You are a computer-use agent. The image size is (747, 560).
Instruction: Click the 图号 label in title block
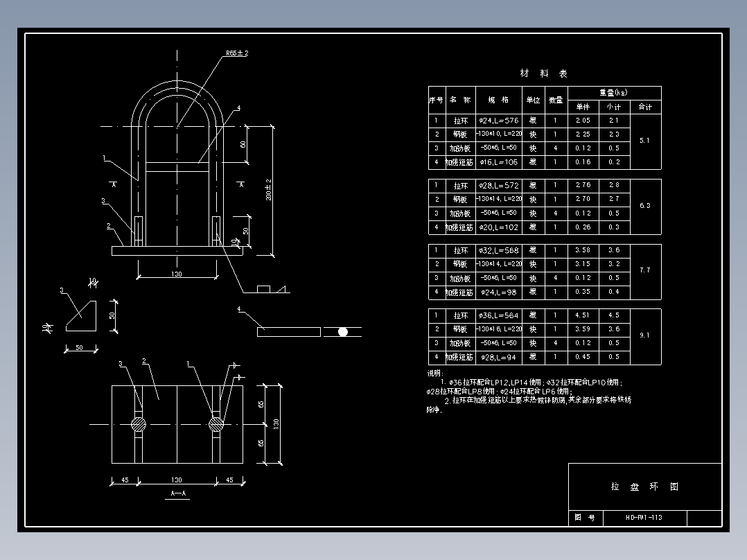point(585,518)
